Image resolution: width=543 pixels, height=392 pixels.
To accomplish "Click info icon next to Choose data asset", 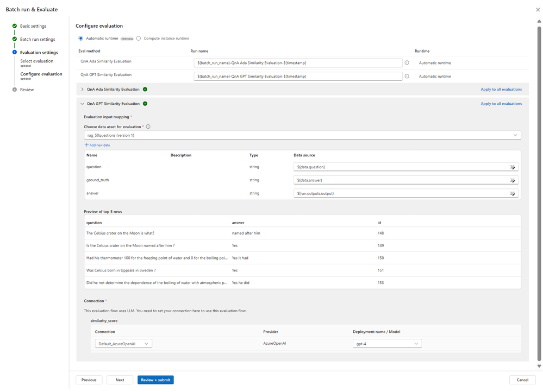I will (x=148, y=127).
